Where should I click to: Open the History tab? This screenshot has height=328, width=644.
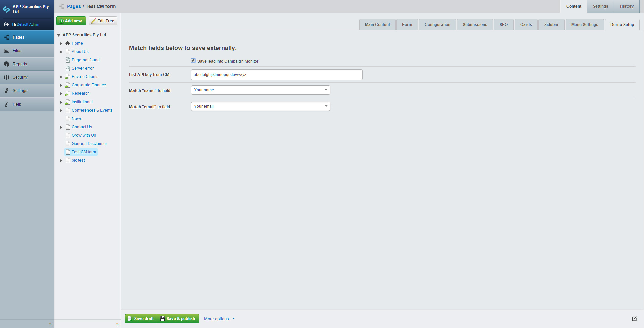pyautogui.click(x=626, y=6)
